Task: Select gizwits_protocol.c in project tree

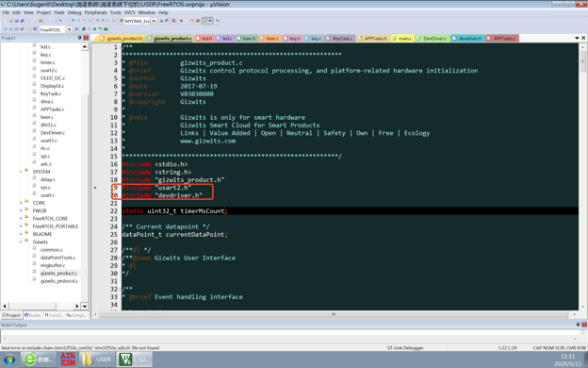Action: 59,281
